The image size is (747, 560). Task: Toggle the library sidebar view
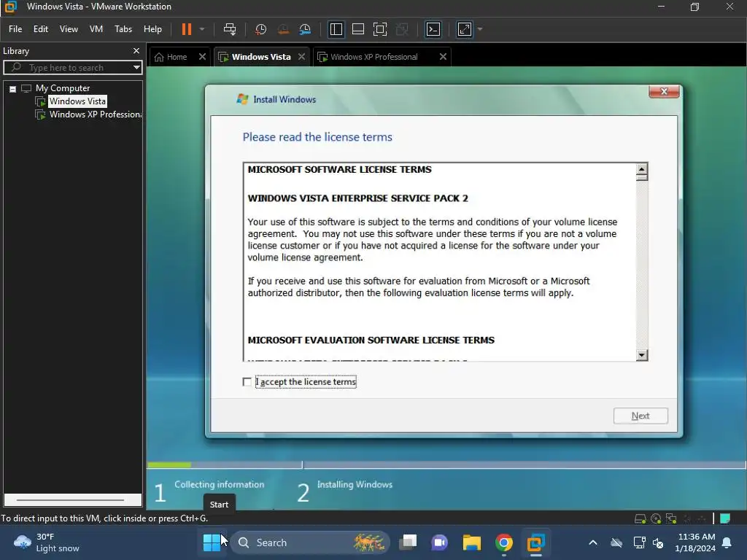click(x=336, y=29)
